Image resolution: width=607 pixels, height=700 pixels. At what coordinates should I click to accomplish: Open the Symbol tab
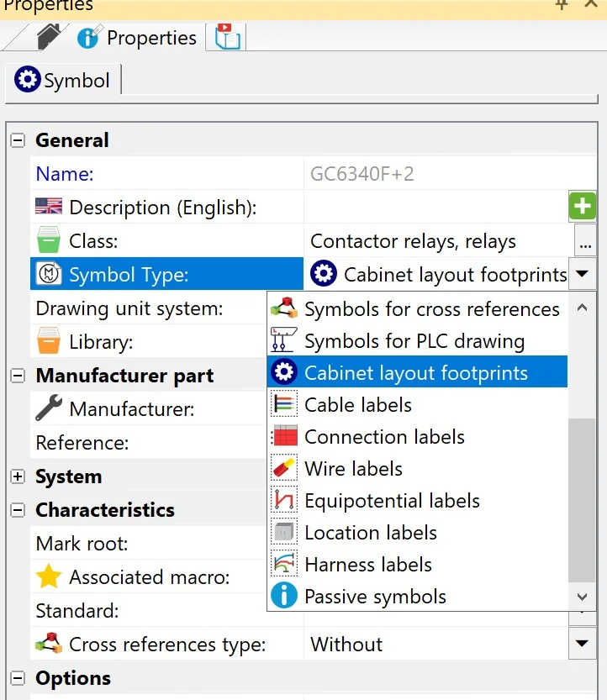(x=63, y=81)
